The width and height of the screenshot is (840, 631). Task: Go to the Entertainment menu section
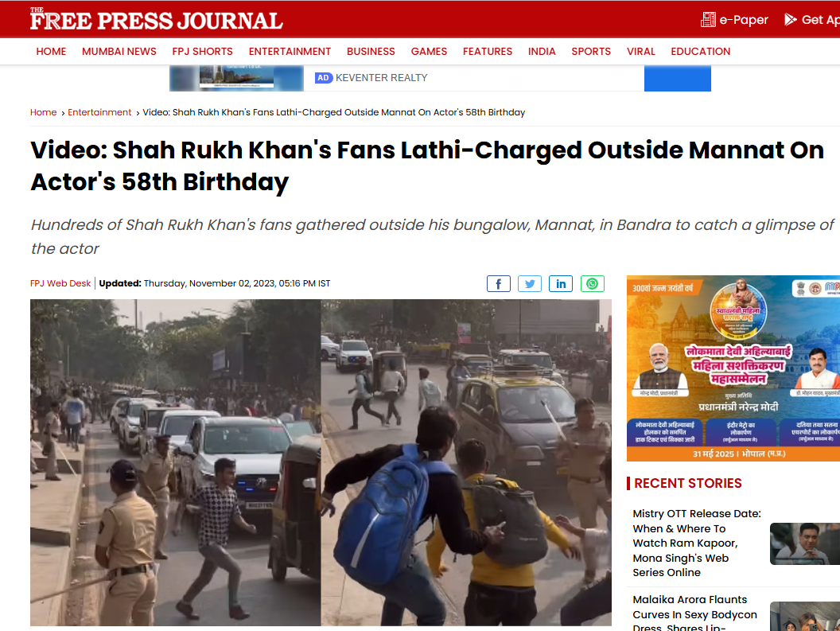pos(290,52)
